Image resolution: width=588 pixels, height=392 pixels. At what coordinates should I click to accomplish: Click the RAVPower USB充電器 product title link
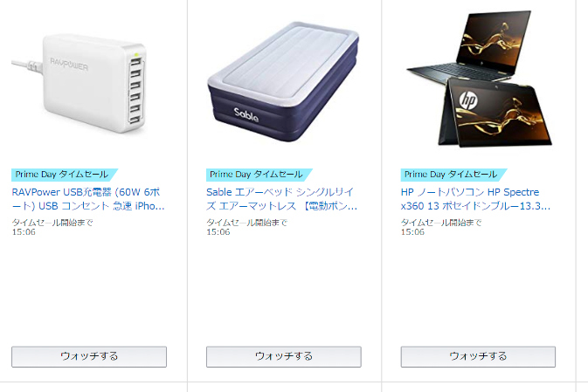(x=88, y=199)
